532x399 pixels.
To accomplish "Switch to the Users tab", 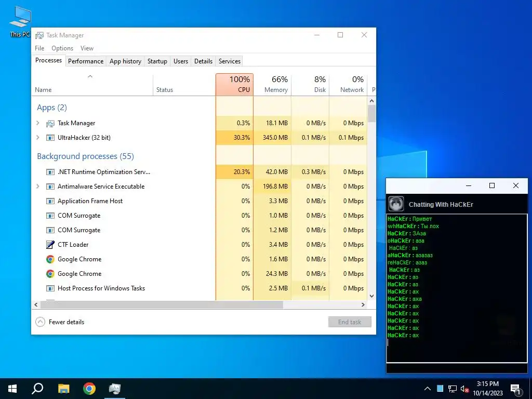I will [180, 61].
